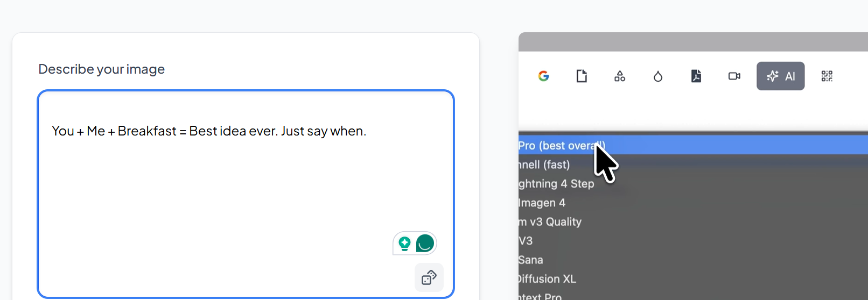This screenshot has width=868, height=300.
Task: Click the video camera icon
Action: click(x=734, y=76)
